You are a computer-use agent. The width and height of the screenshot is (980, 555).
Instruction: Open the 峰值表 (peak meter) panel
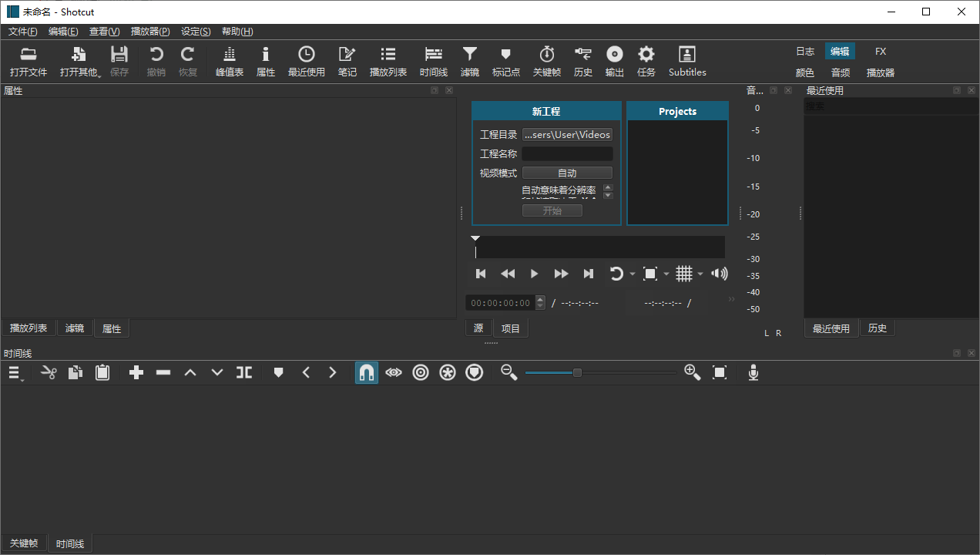tap(229, 60)
